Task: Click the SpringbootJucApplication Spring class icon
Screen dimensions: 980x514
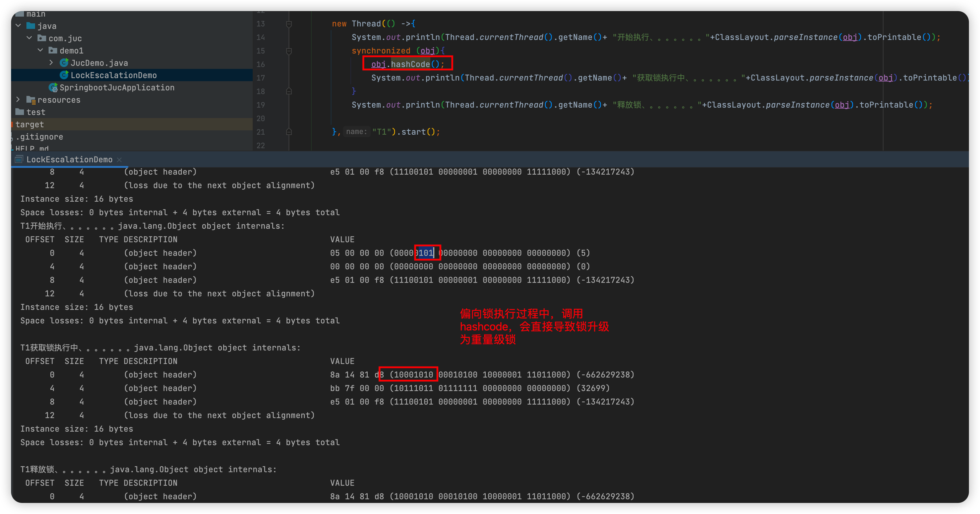Action: [x=53, y=88]
